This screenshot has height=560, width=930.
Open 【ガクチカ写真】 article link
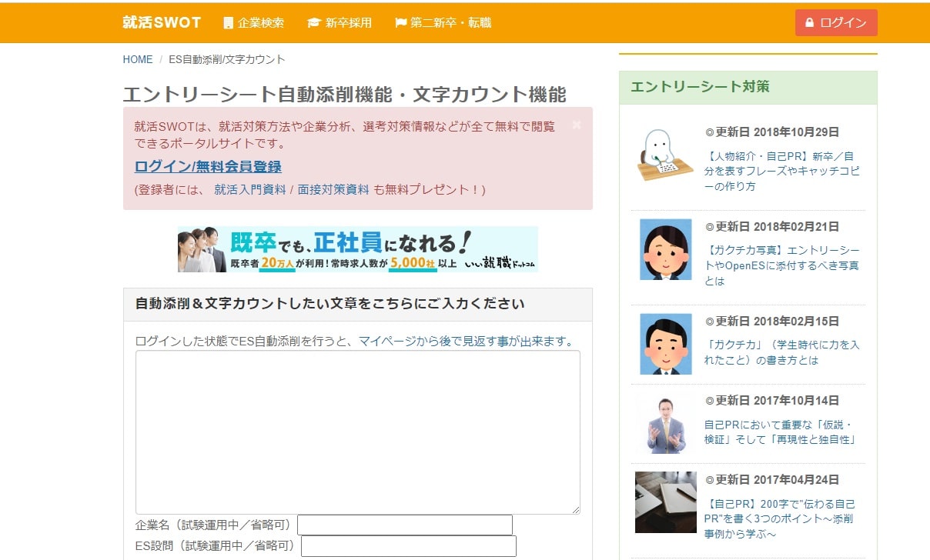[x=782, y=265]
